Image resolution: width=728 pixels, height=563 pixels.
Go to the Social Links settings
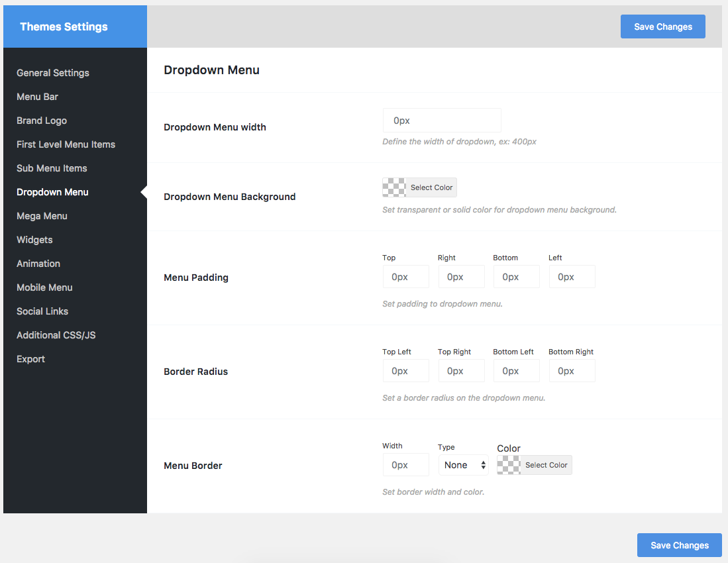(42, 311)
